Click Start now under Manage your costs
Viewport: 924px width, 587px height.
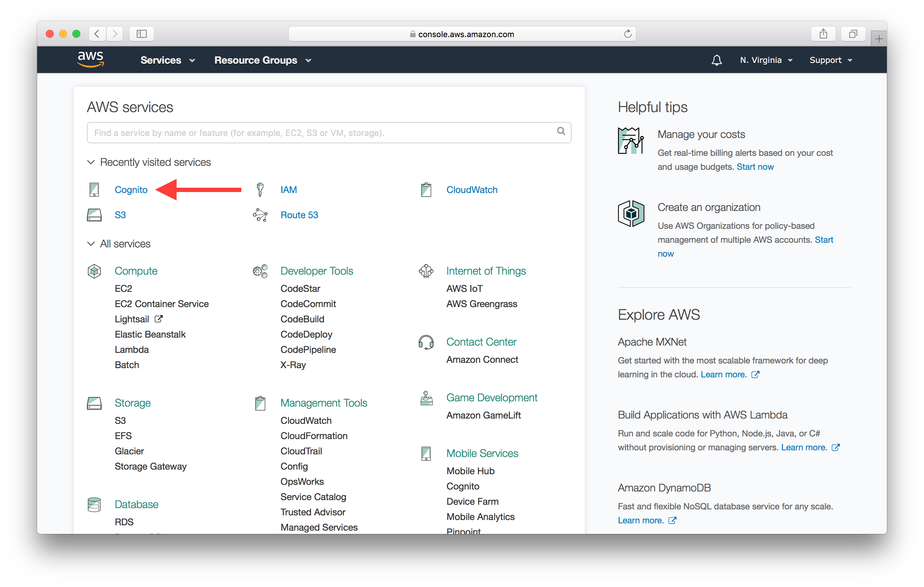[x=755, y=167]
